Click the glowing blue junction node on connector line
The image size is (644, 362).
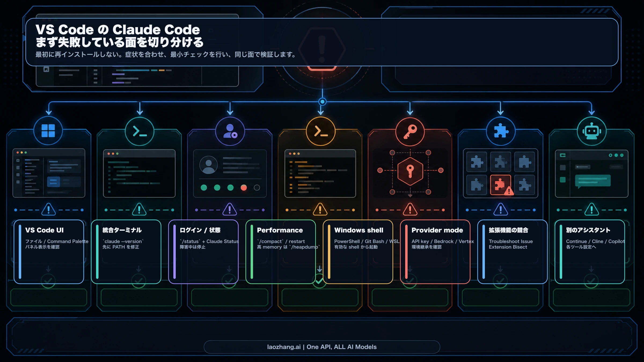click(x=322, y=102)
